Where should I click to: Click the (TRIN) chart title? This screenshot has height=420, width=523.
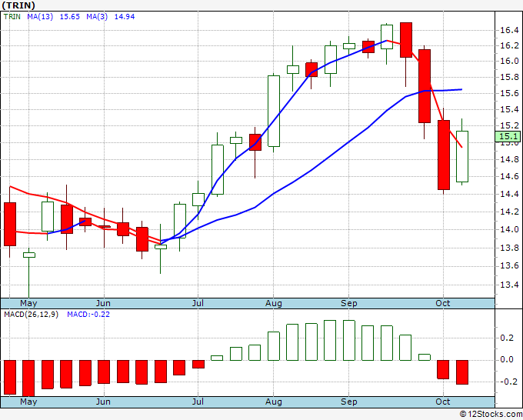click(18, 5)
